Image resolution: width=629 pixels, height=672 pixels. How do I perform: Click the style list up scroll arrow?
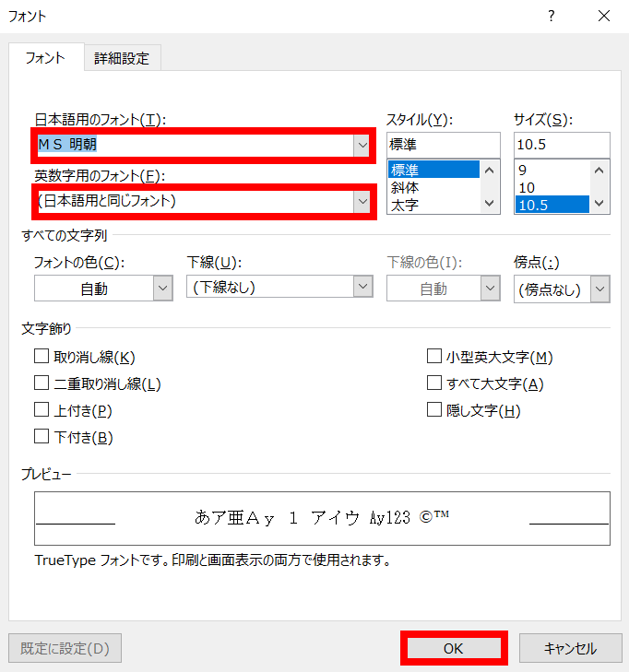tap(489, 171)
